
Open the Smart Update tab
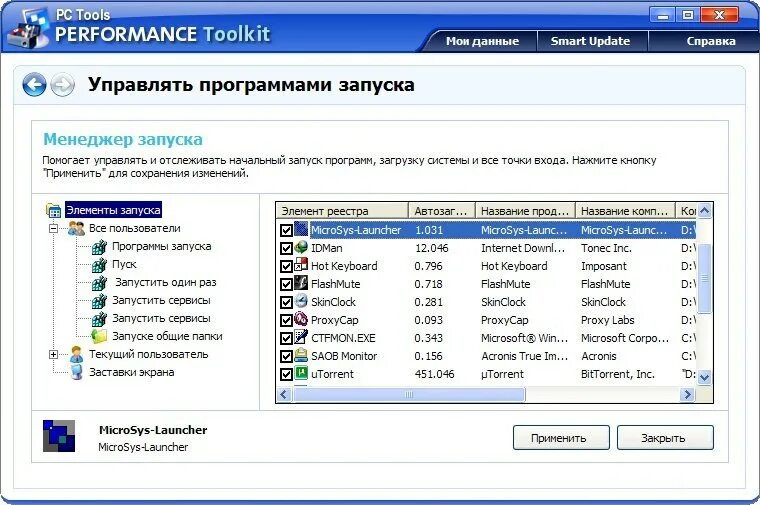[x=590, y=41]
